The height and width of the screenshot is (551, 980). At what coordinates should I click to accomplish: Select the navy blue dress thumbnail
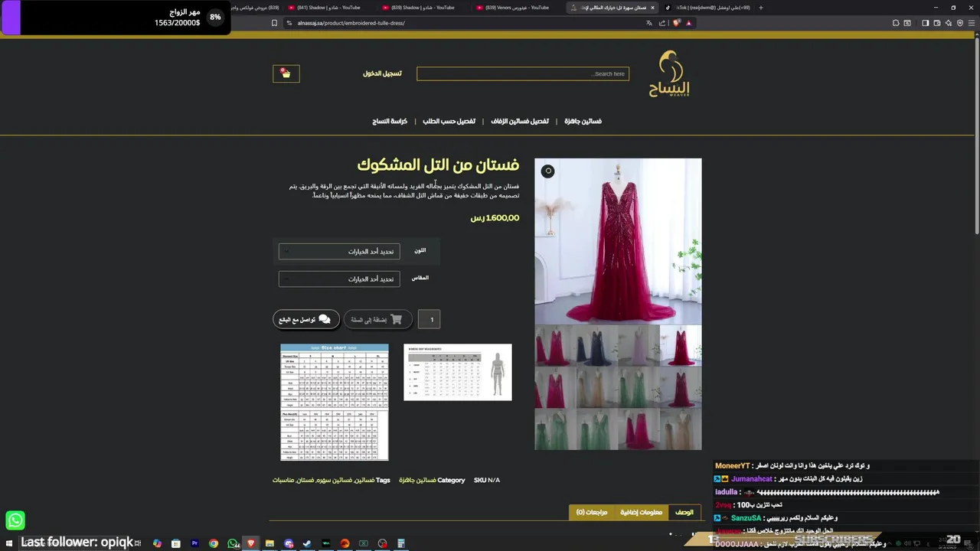coord(596,346)
